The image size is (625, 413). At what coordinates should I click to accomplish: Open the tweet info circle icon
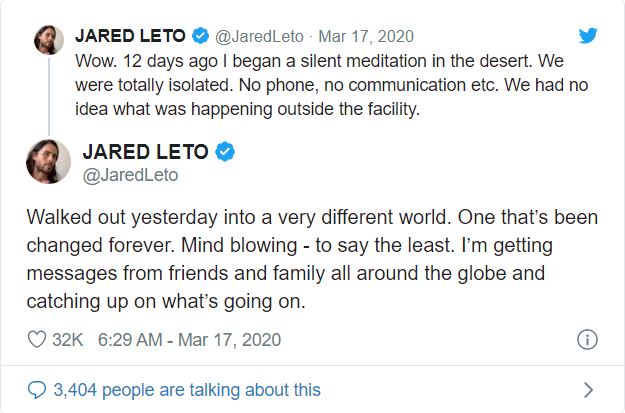coord(587,340)
